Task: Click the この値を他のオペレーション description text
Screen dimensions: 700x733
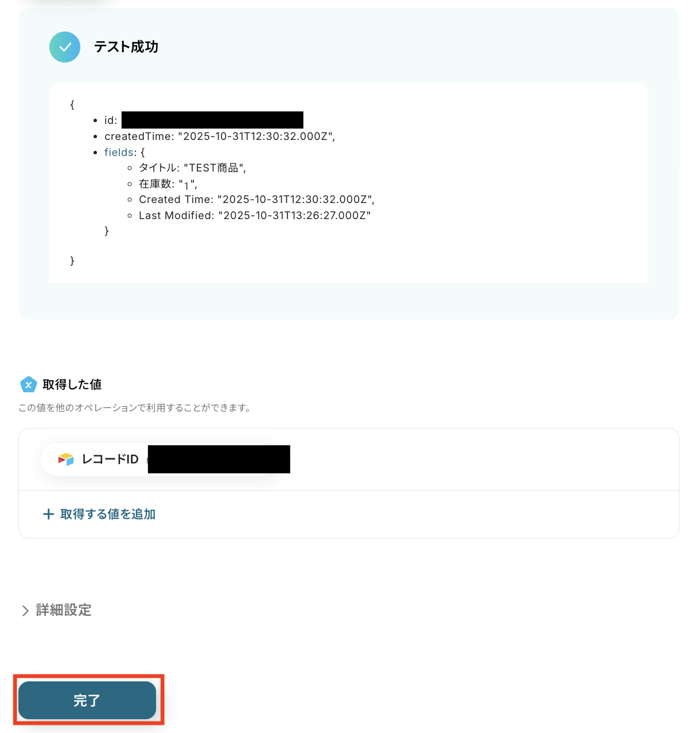Action: click(x=135, y=408)
